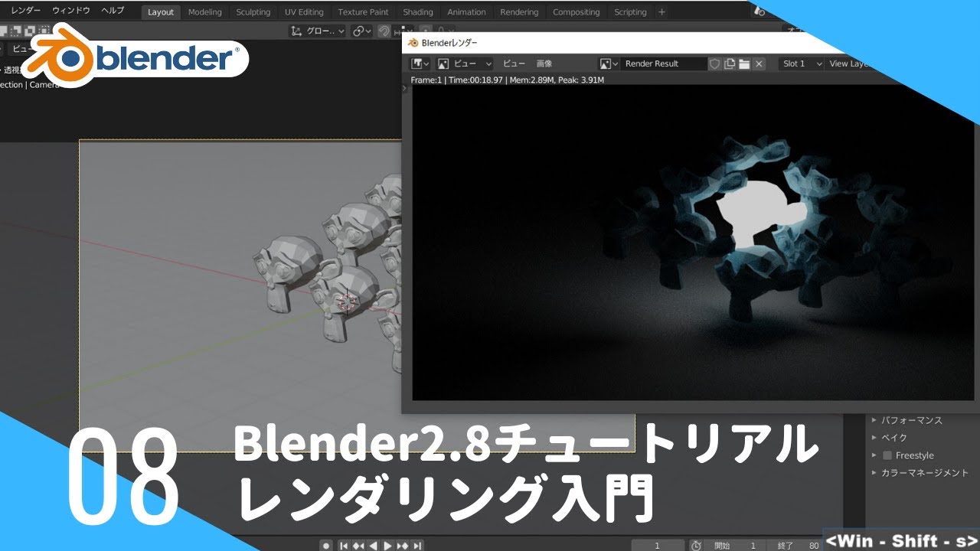Add a new workspace with plus icon
980x551 pixels.
[661, 12]
